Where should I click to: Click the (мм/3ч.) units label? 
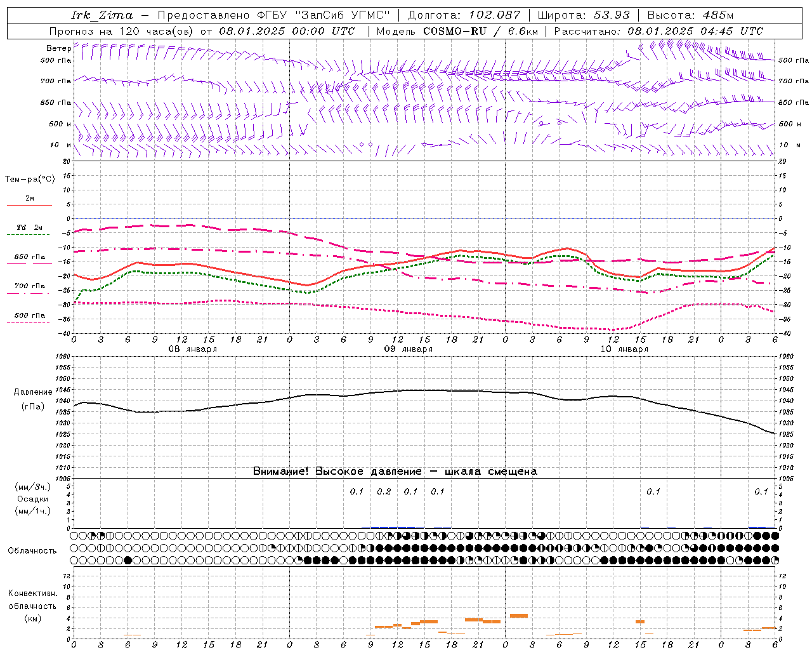coord(32,487)
